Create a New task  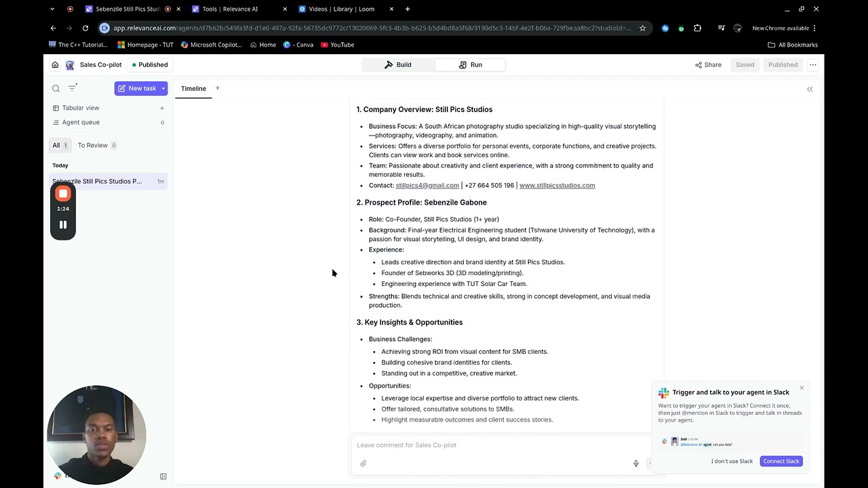(136, 89)
